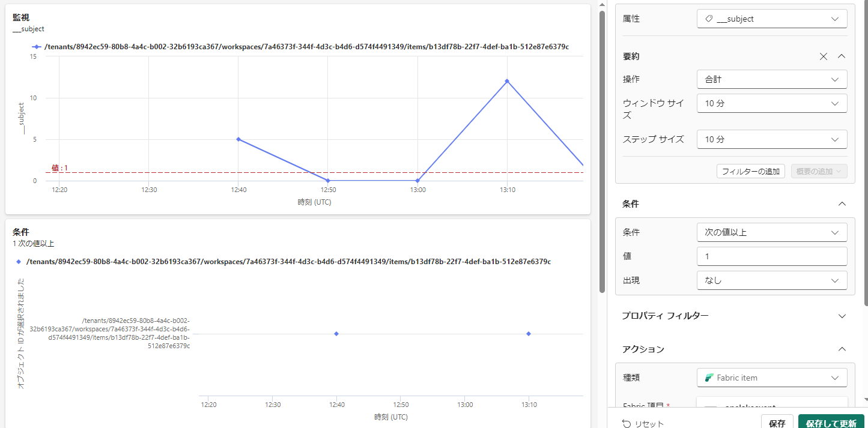Viewport: 868px width, 428px height.
Task: Click the 12:40 diamond in 条件 chart
Action: click(x=336, y=334)
